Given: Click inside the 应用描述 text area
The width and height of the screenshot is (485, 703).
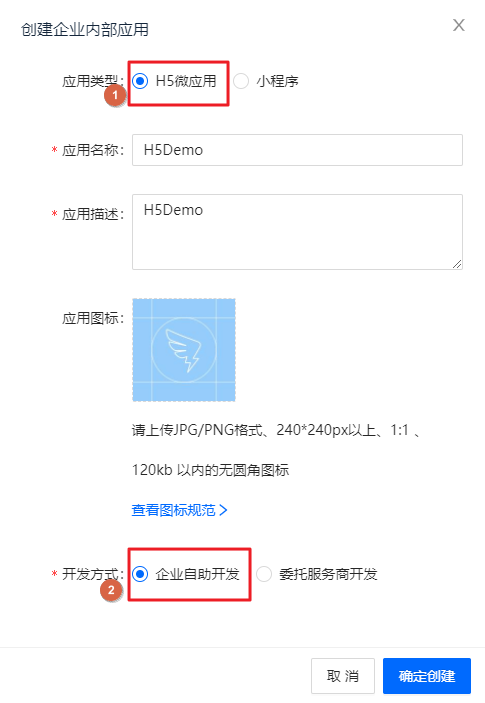Looking at the screenshot, I should click(297, 232).
